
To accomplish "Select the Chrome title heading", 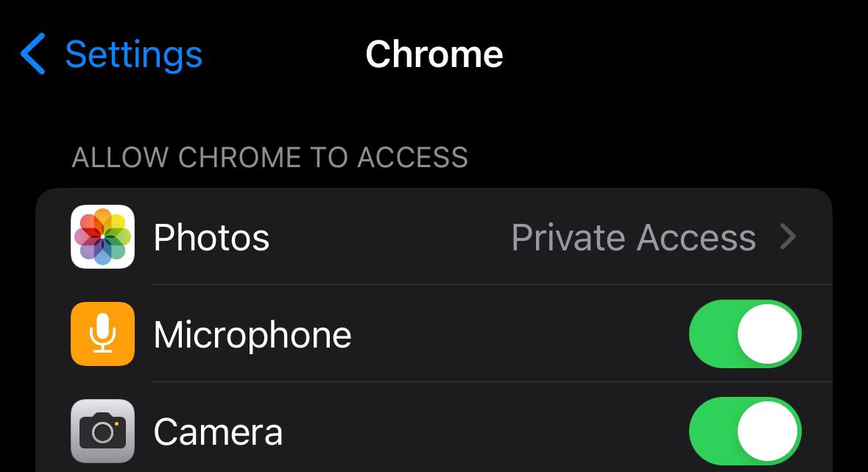I will point(434,53).
